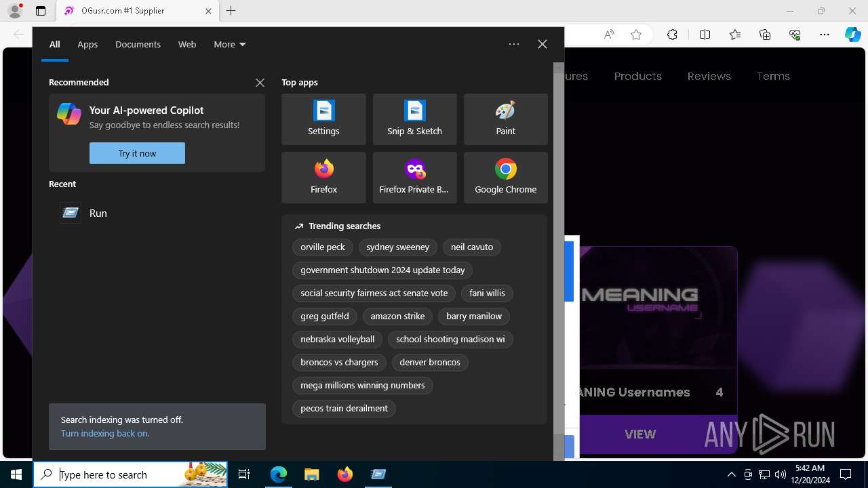Viewport: 868px width, 488px height.
Task: Open Firefox from taskbar
Action: 345,474
